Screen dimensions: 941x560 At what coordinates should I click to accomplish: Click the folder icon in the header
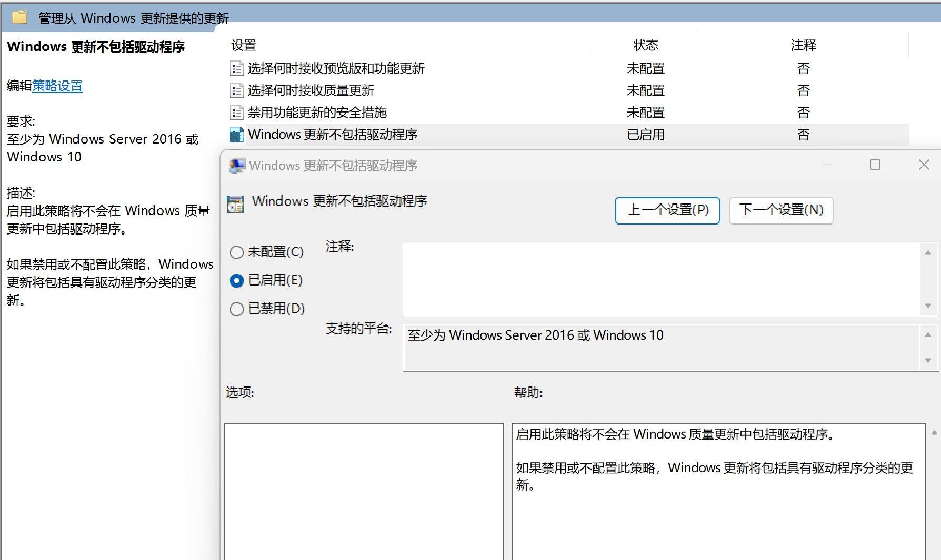click(x=19, y=17)
